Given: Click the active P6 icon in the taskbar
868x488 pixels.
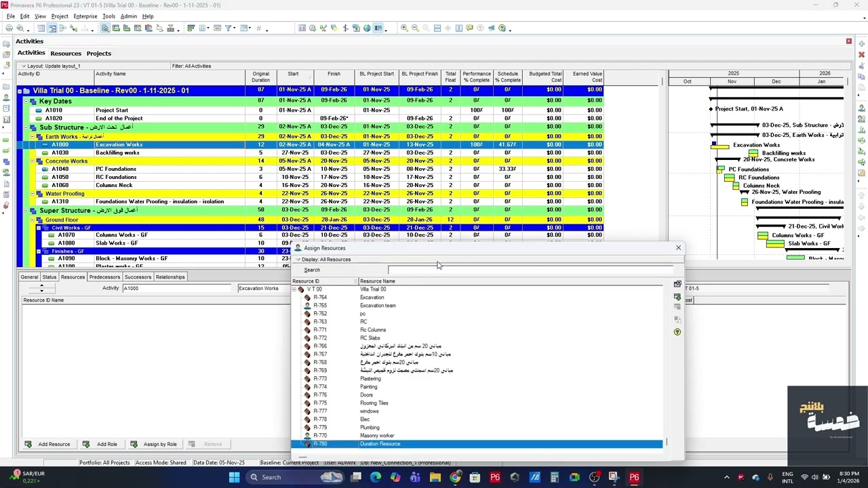Looking at the screenshot, I should [634, 477].
